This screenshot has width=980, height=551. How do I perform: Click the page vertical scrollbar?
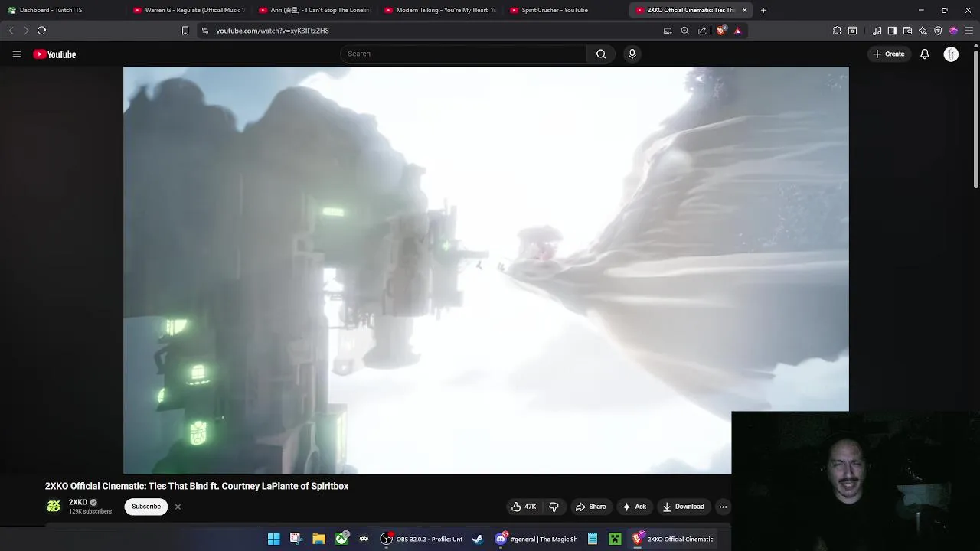(x=975, y=119)
